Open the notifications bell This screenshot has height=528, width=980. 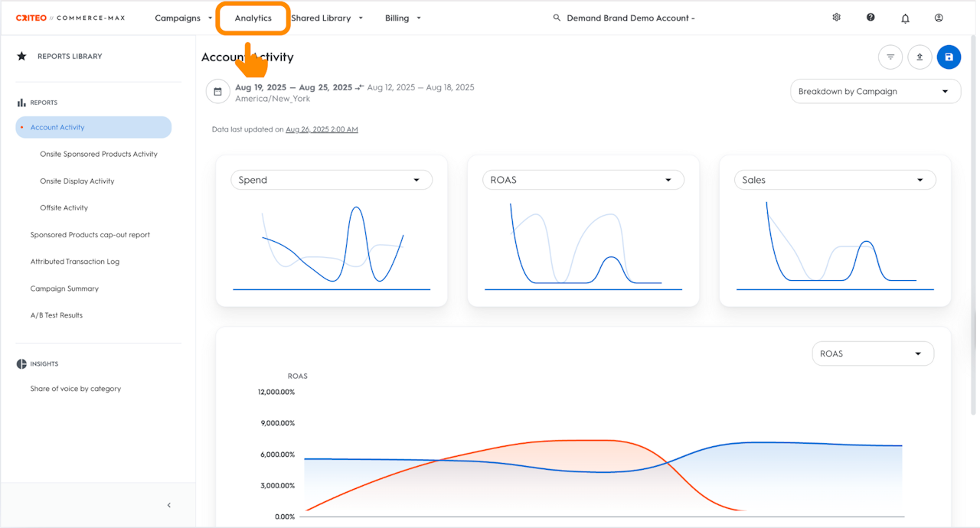click(905, 18)
